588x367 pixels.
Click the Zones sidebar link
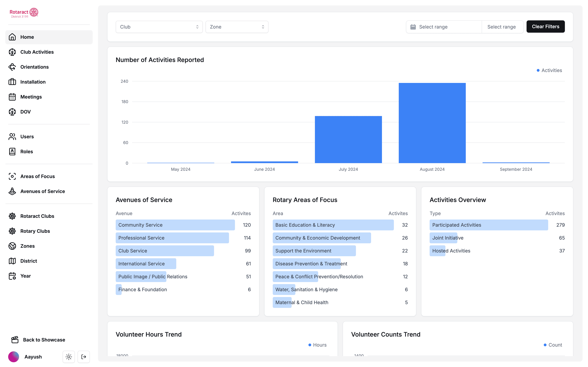27,246
